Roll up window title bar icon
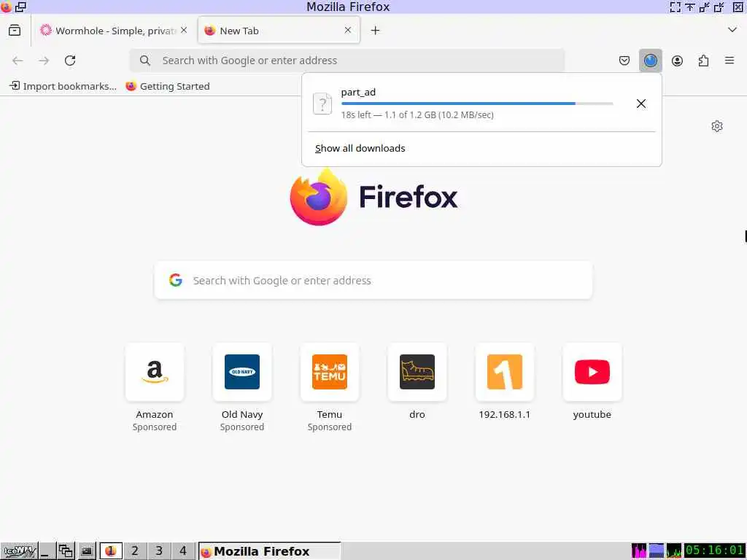The width and height of the screenshot is (747, 560). point(690,7)
